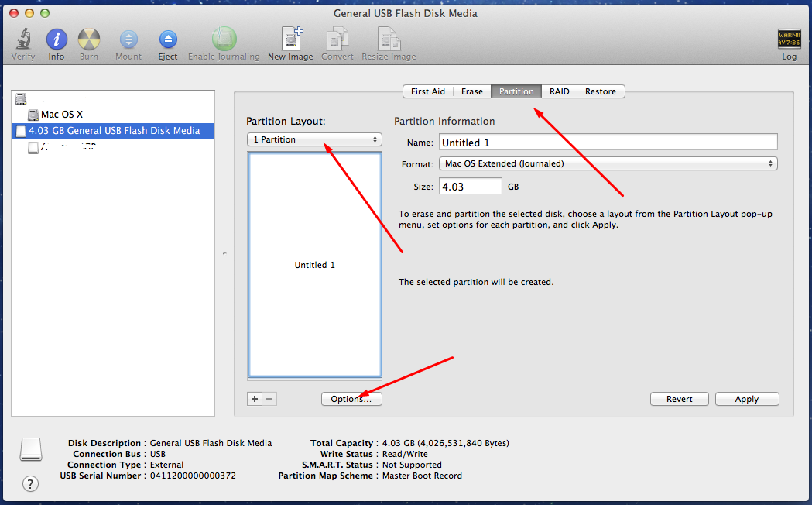The width and height of the screenshot is (812, 505).
Task: Click the disk icon beside Disk Description
Action: 30,449
